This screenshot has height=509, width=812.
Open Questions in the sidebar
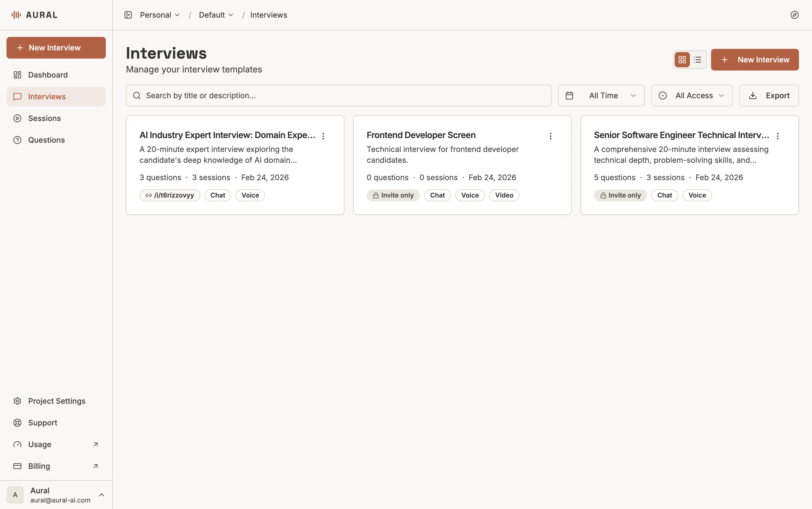[46, 140]
